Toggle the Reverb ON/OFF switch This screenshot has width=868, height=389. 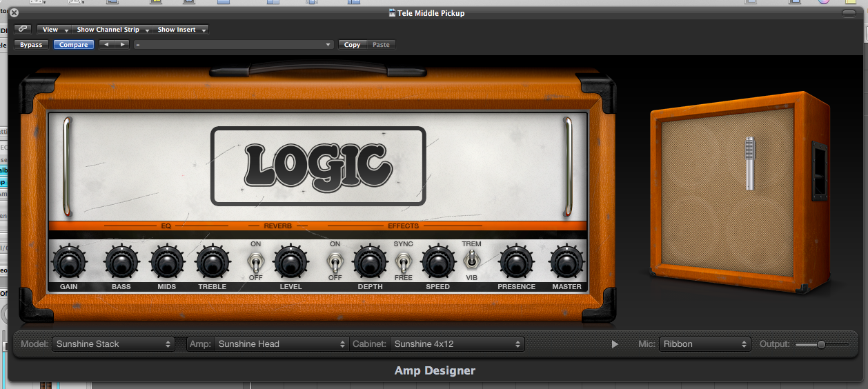coord(256,262)
